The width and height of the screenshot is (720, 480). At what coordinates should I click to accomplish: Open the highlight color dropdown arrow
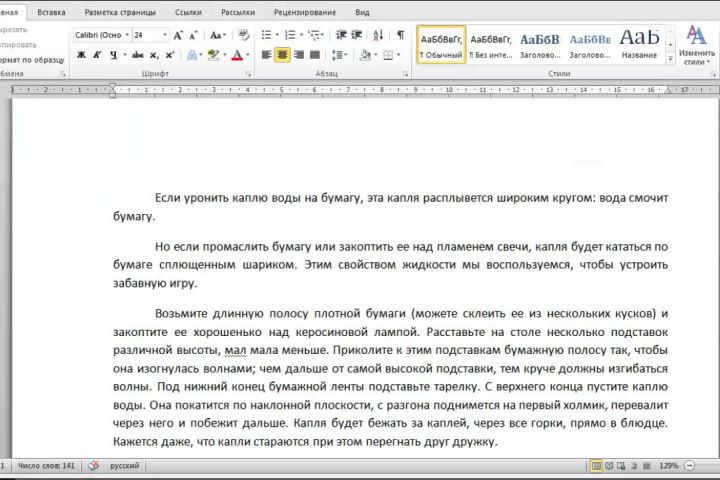tap(225, 55)
